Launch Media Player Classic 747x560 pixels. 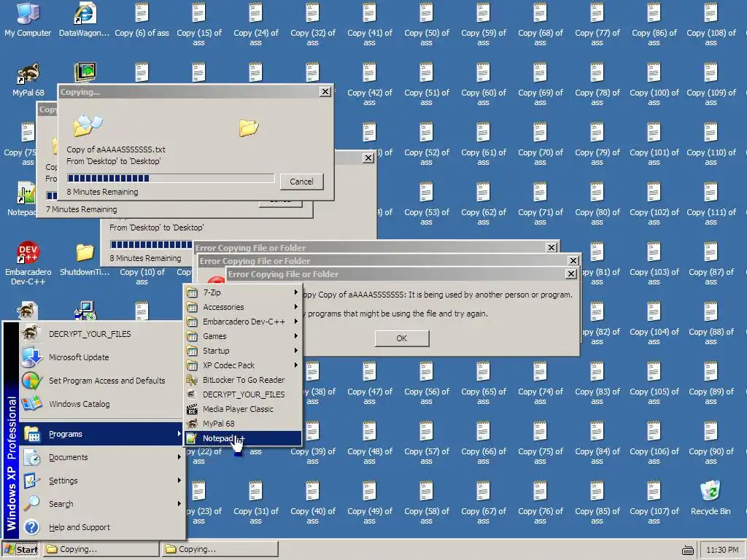(x=243, y=409)
